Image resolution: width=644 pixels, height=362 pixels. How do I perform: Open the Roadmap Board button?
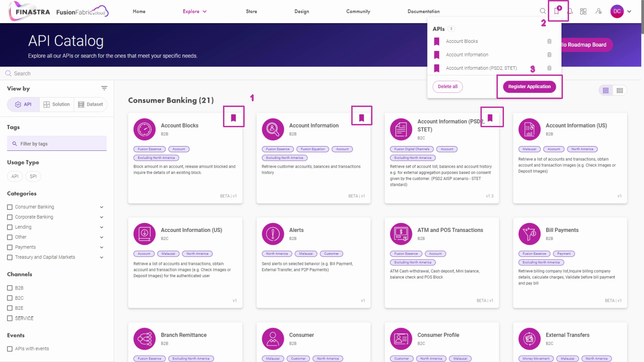pyautogui.click(x=587, y=45)
